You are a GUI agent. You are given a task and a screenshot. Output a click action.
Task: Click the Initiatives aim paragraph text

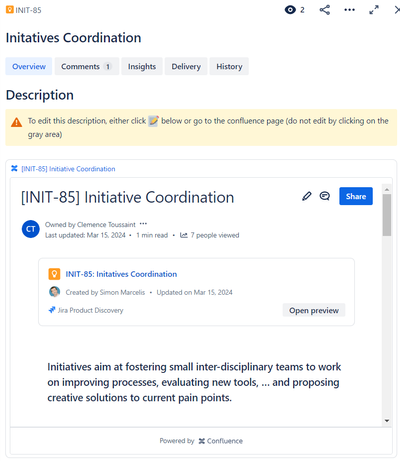[x=194, y=382]
